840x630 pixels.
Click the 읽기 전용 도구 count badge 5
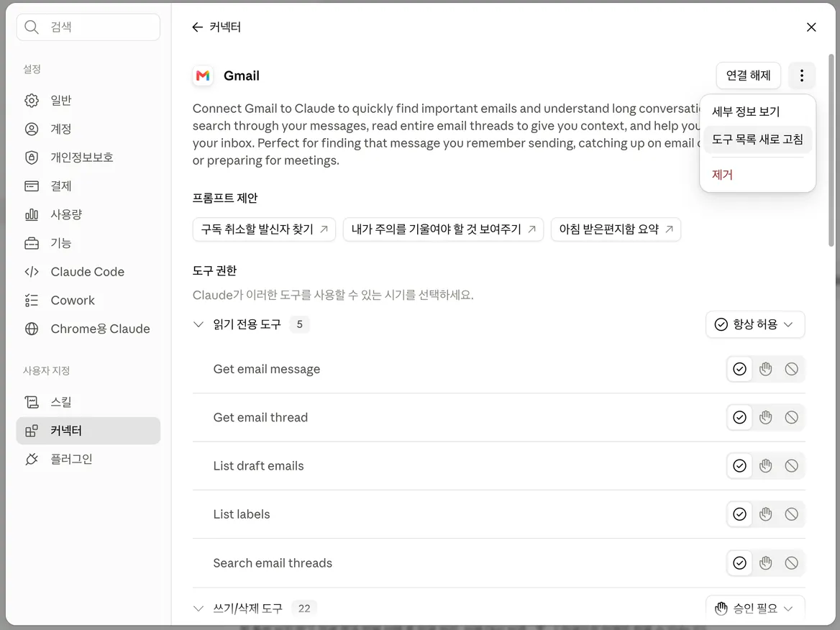[x=299, y=324]
